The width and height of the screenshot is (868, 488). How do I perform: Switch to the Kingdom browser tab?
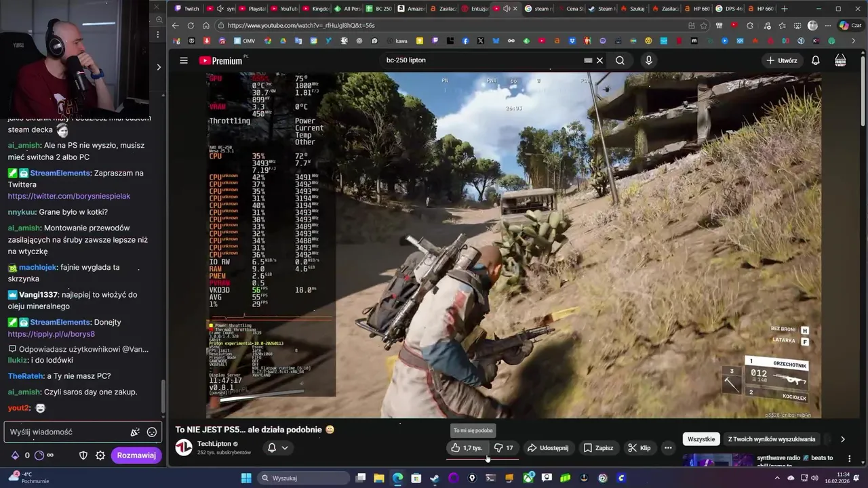tap(315, 9)
